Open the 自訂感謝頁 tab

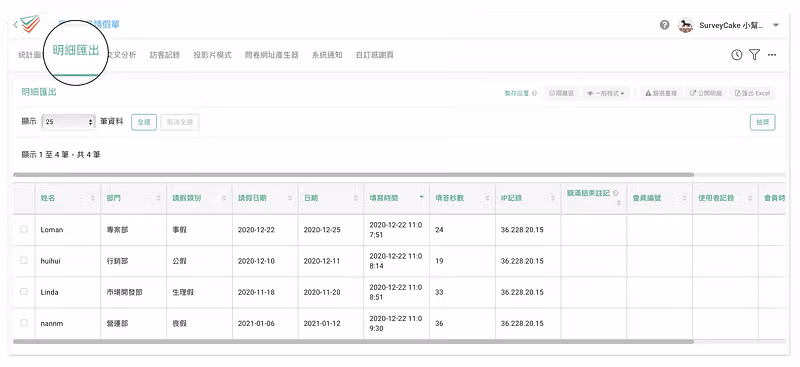(374, 55)
